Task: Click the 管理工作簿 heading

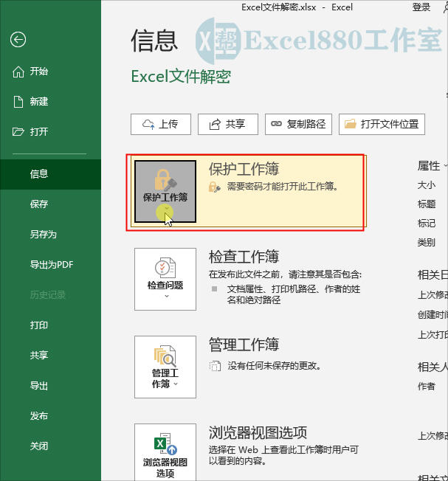Action: pyautogui.click(x=244, y=345)
